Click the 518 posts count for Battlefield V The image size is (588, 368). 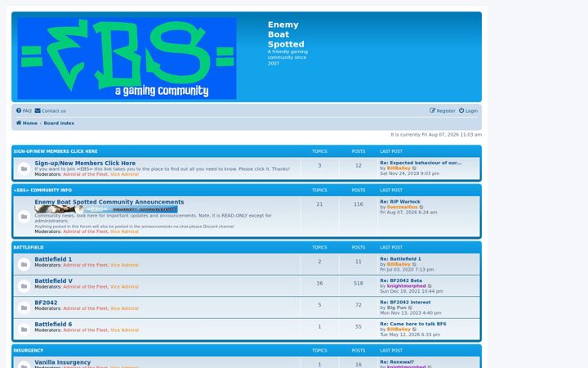pos(359,284)
